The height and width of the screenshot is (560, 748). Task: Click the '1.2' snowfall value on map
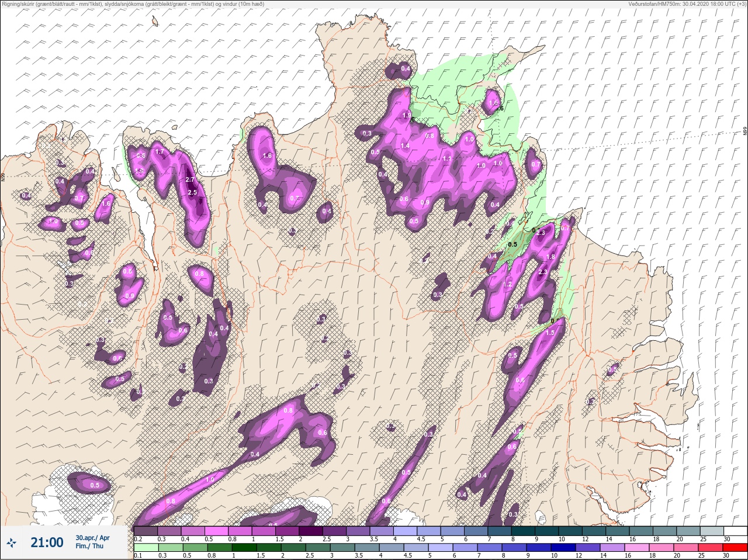pyautogui.click(x=508, y=285)
